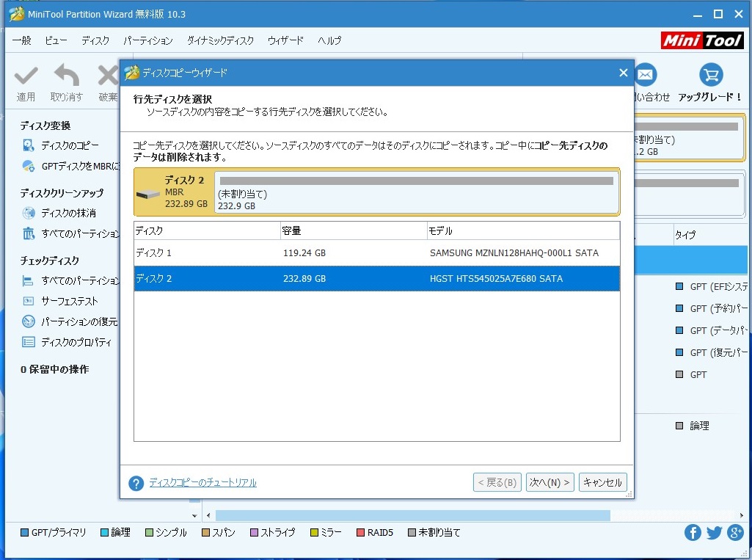Open the ウィザード menu
The height and width of the screenshot is (560, 752).
tap(285, 41)
